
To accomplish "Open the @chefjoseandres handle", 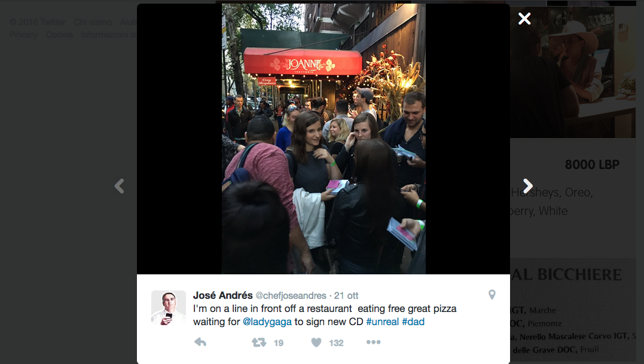I will click(x=291, y=295).
